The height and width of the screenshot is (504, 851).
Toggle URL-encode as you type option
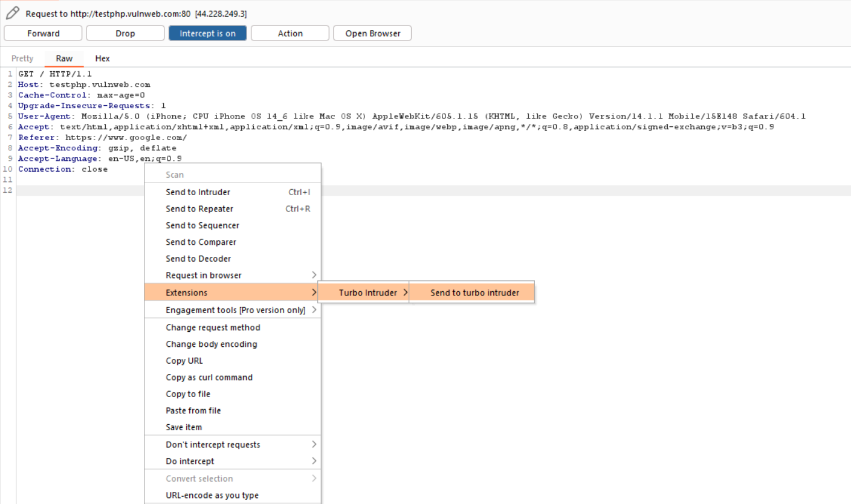tap(212, 496)
